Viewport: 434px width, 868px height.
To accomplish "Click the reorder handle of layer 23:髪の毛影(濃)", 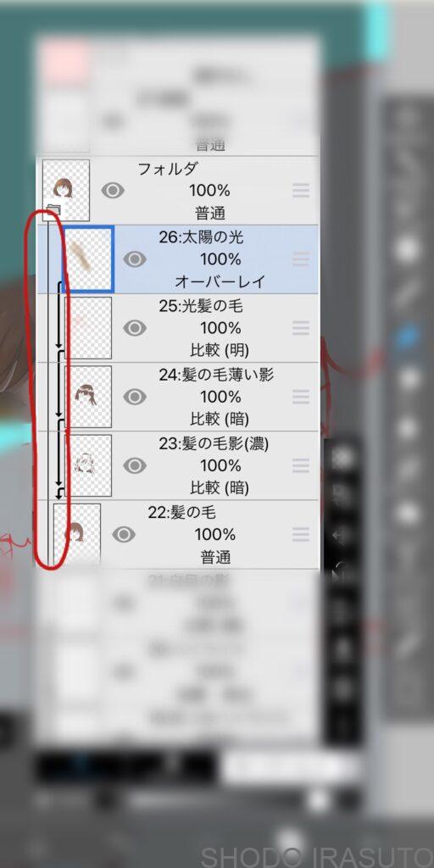I will (301, 465).
